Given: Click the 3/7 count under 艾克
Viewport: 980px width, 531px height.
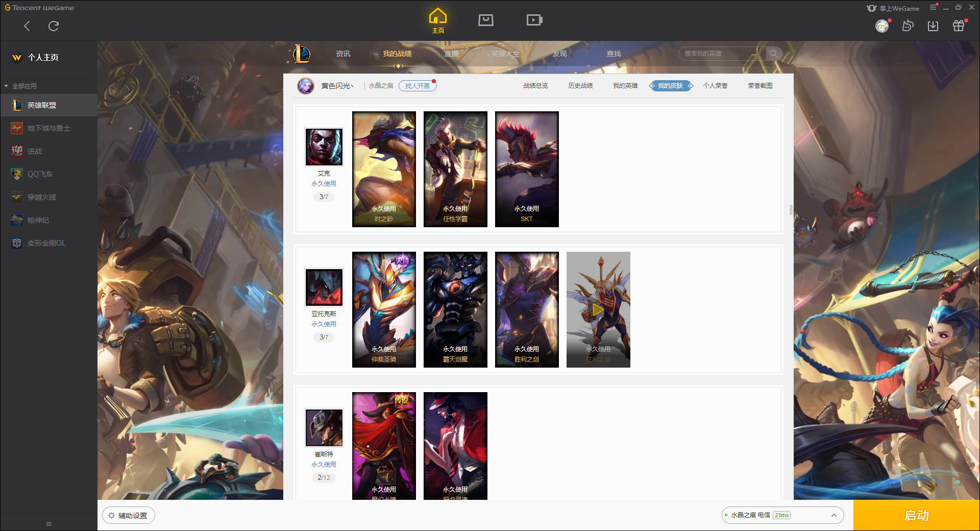Looking at the screenshot, I should pyautogui.click(x=324, y=197).
